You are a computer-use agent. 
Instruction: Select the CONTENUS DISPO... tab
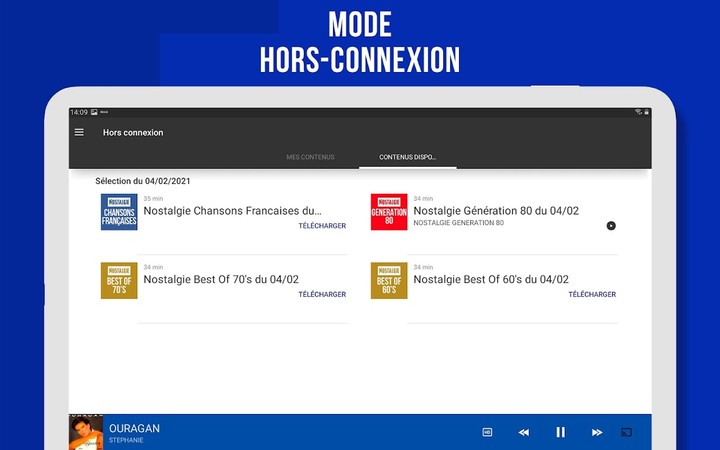(x=408, y=157)
